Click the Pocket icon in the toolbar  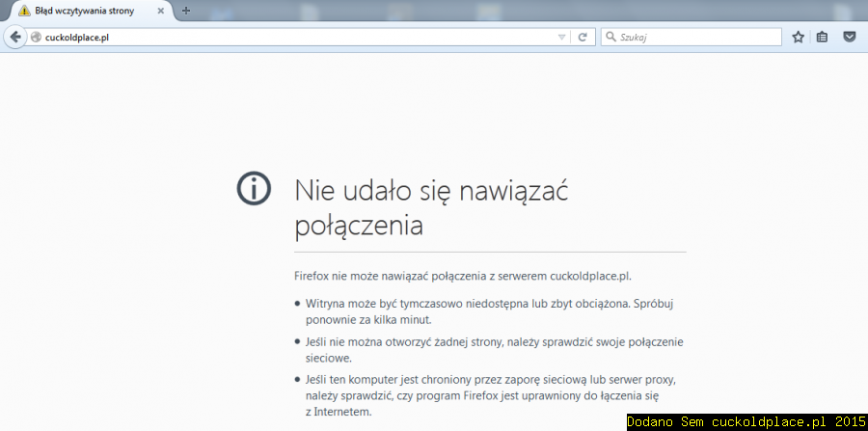(849, 37)
